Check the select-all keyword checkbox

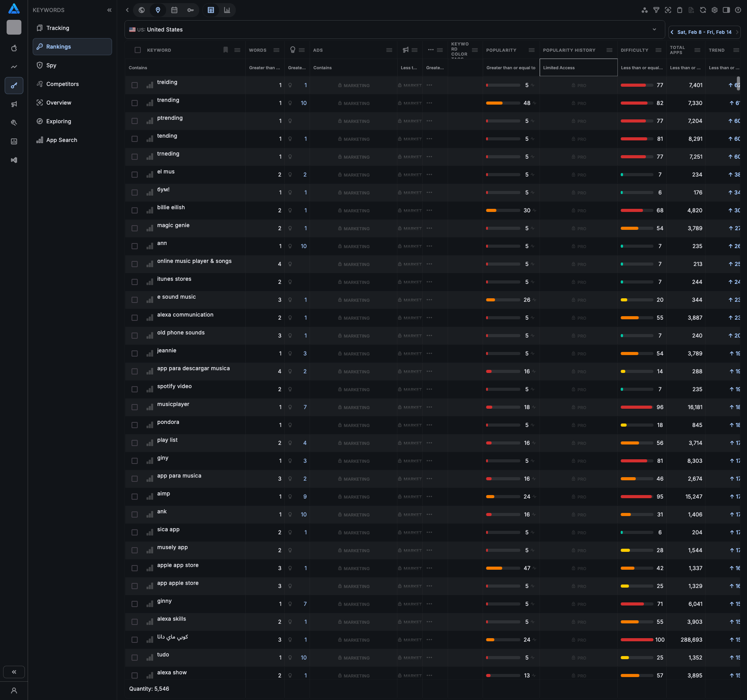click(x=138, y=50)
